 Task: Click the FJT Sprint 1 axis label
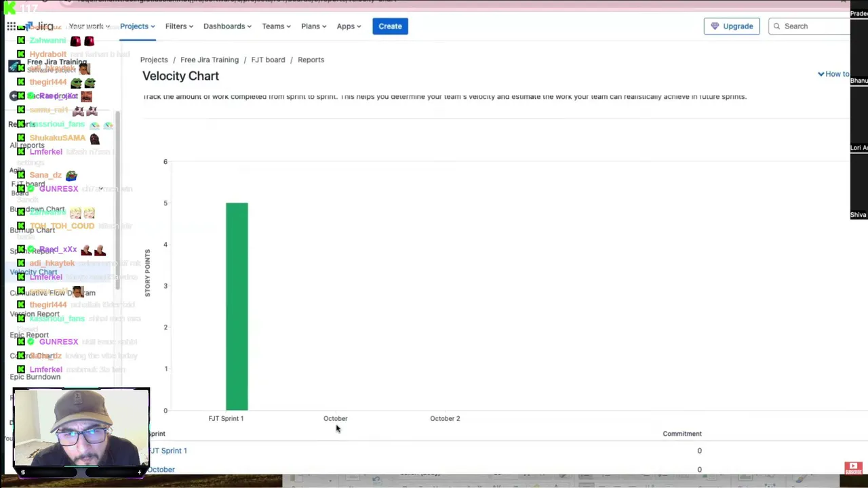(226, 419)
